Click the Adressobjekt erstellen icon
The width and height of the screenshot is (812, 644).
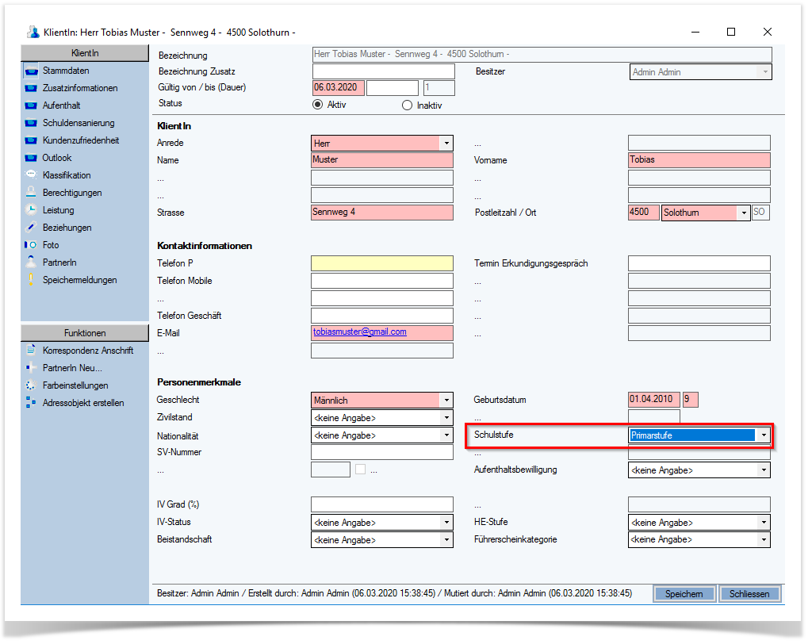point(31,402)
